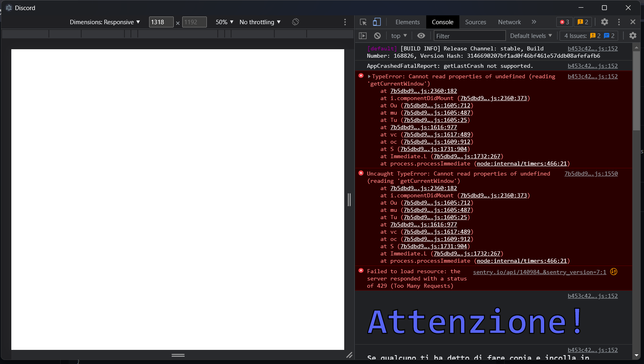Click the Discord app icon in title bar

9,8
